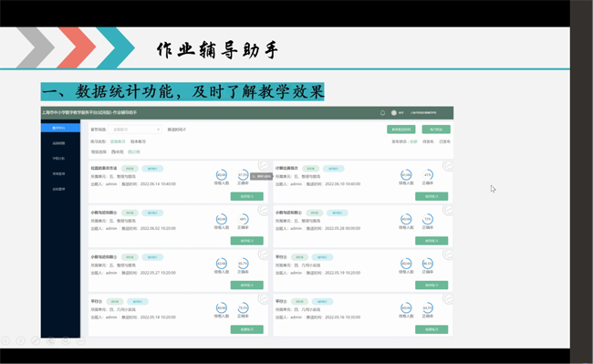Click green button on 2022.05.19 10:20:00 card
Viewport: 593px width, 364px height.
pos(432,285)
